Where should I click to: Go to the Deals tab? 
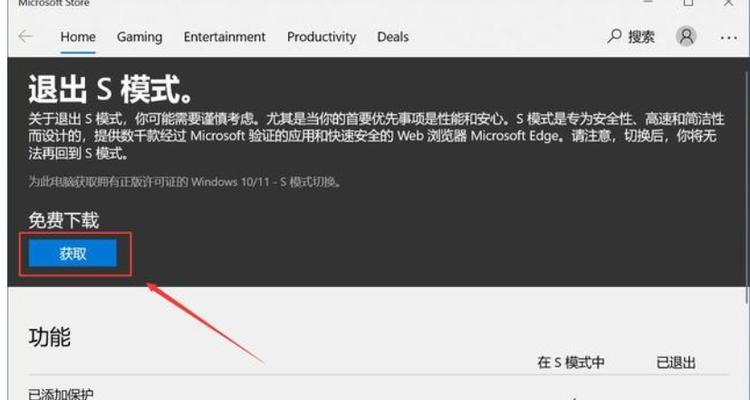393,37
